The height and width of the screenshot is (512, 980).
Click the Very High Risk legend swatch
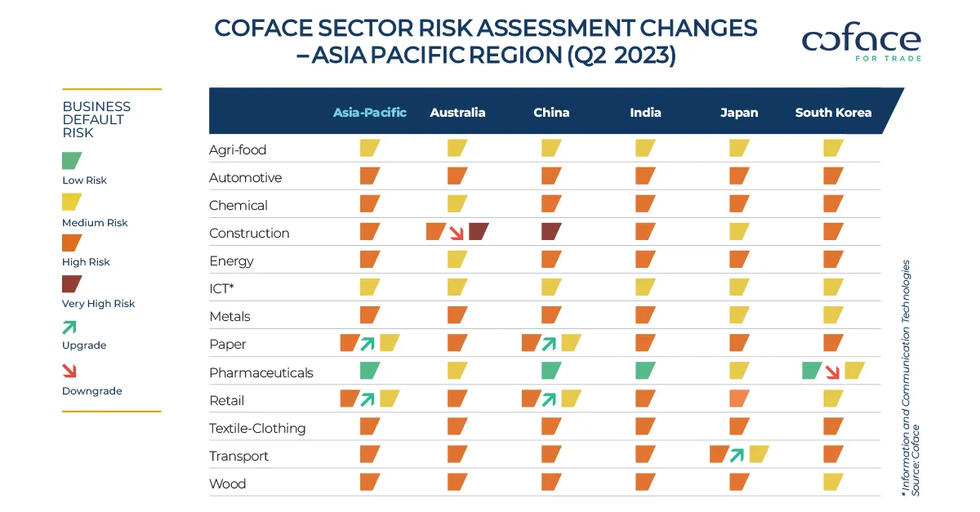[x=72, y=283]
